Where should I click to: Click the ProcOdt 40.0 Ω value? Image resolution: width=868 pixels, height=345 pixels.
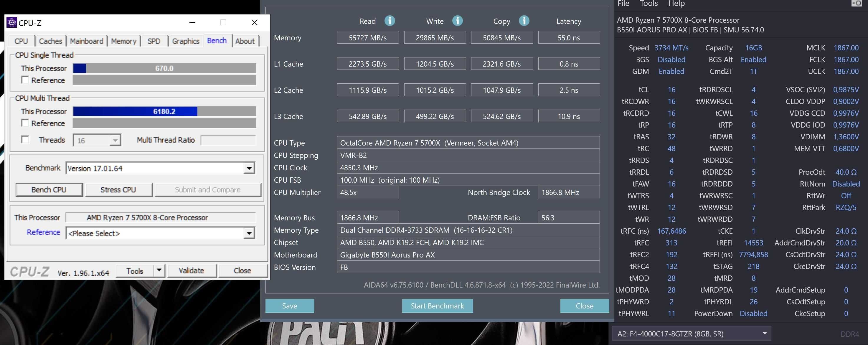846,172
